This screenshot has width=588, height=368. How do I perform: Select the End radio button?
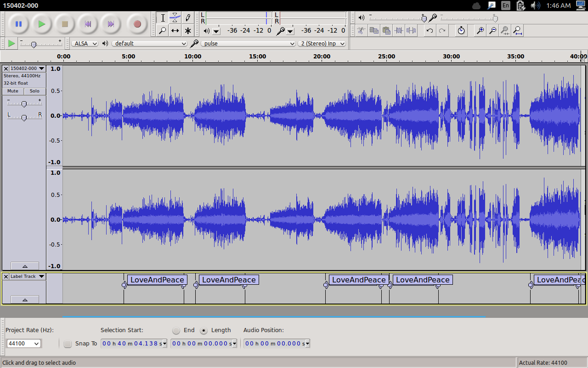pyautogui.click(x=176, y=330)
